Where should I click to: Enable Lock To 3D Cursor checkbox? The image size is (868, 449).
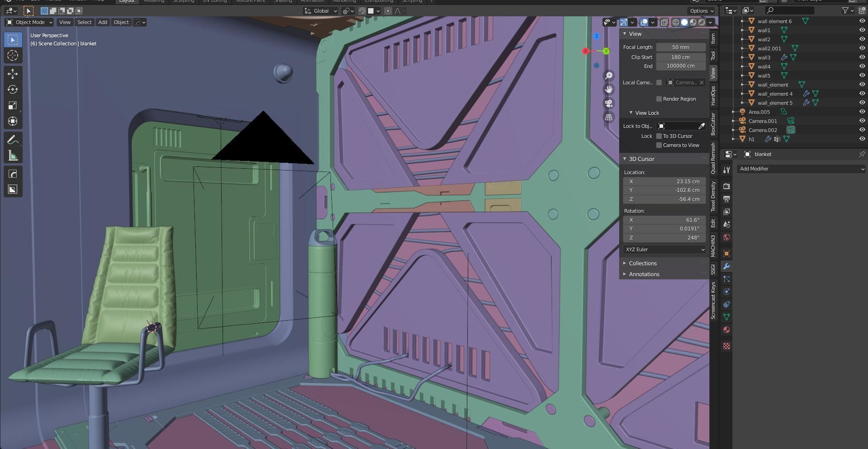[x=659, y=136]
